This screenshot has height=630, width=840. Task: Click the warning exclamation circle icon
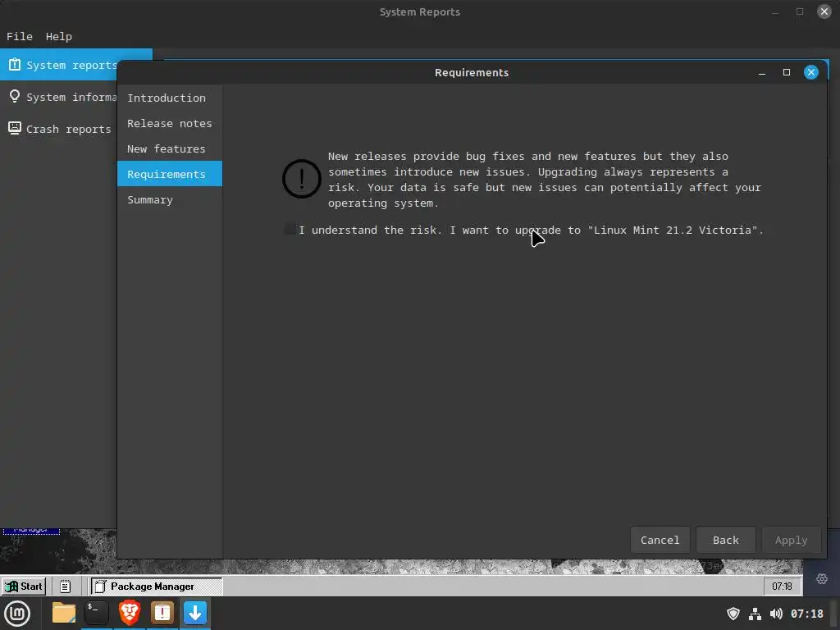click(x=302, y=179)
